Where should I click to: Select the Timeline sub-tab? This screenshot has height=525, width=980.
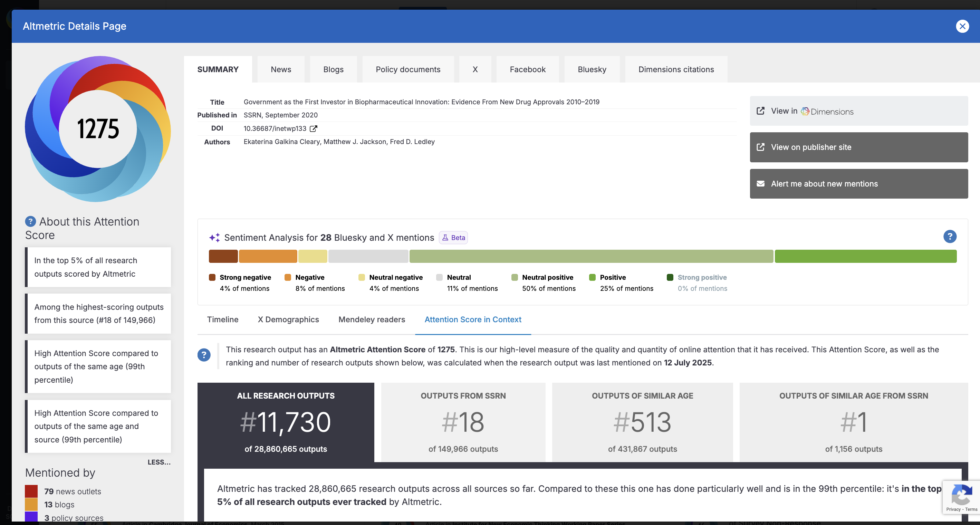click(222, 319)
